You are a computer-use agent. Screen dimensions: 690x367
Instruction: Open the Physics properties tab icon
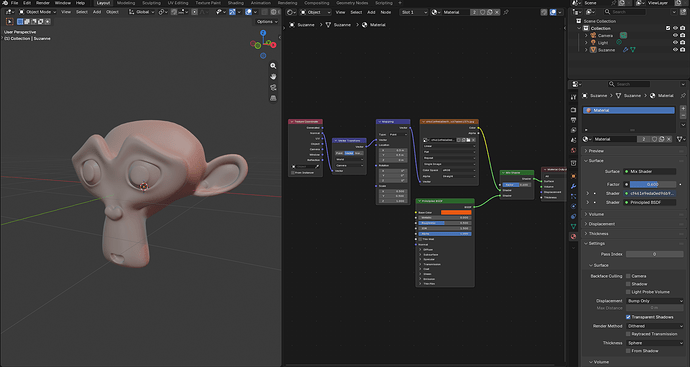[x=573, y=206]
